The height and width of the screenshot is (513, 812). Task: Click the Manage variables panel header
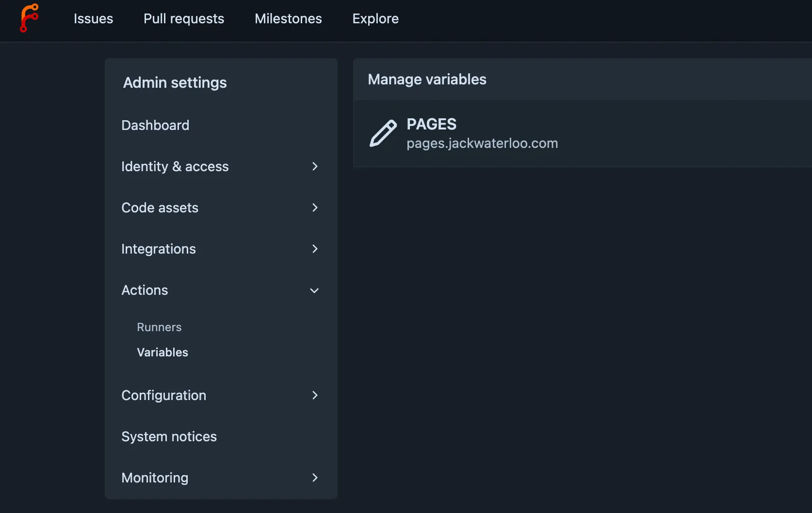click(x=427, y=80)
